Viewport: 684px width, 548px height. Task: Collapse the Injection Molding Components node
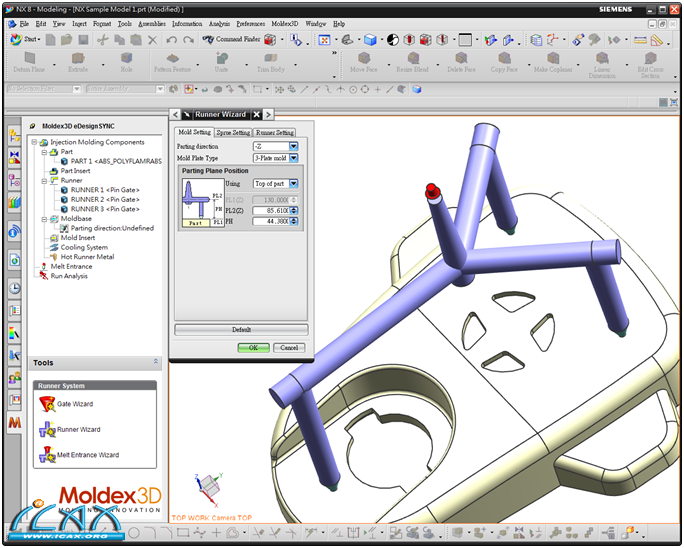(35, 142)
